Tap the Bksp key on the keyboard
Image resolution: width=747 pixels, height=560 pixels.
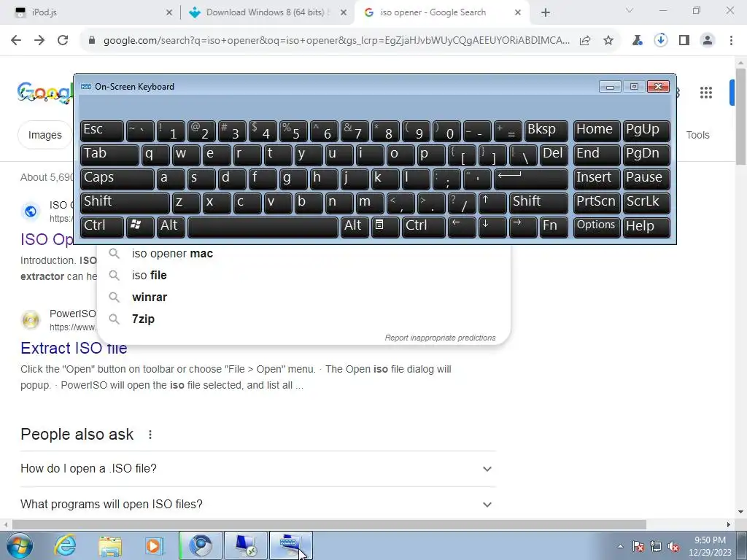tap(546, 131)
